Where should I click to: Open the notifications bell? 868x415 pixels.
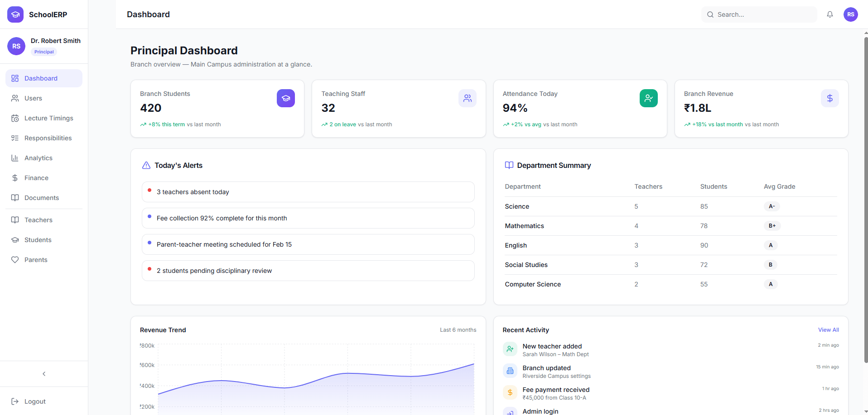(830, 14)
